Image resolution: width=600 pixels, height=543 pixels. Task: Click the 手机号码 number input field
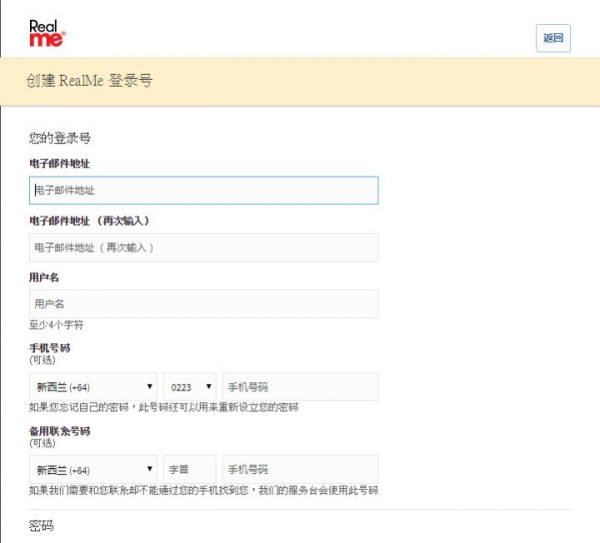(x=299, y=386)
